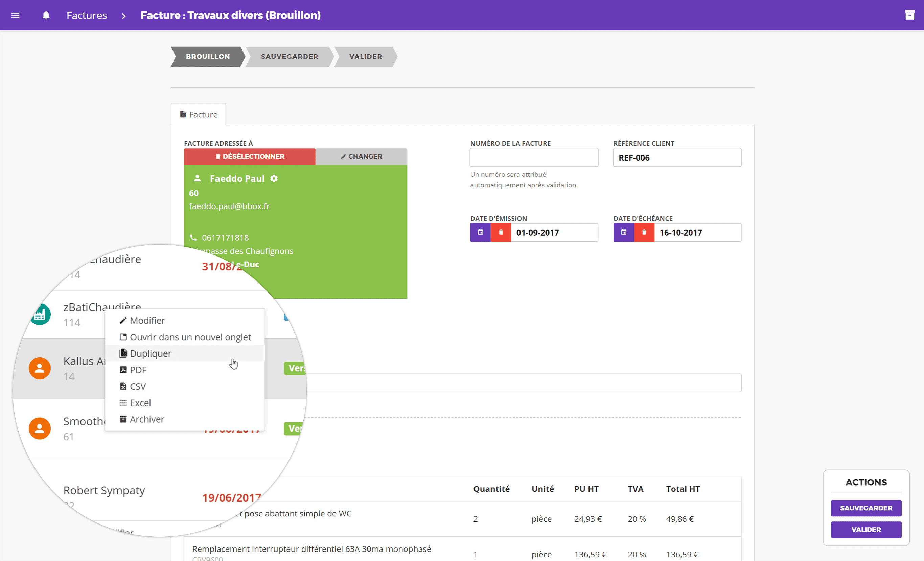Click the emission date field 01-09-2017

point(554,233)
